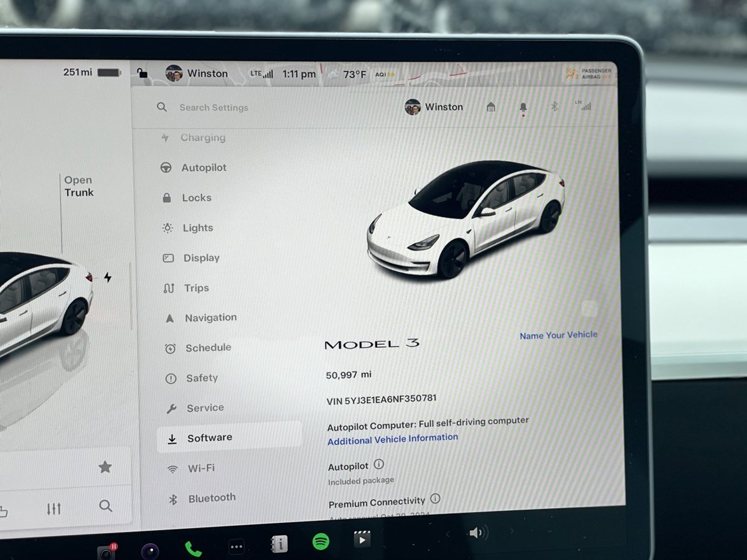The image size is (747, 560).
Task: Decrease volume with the left chevron
Action: coord(447,533)
